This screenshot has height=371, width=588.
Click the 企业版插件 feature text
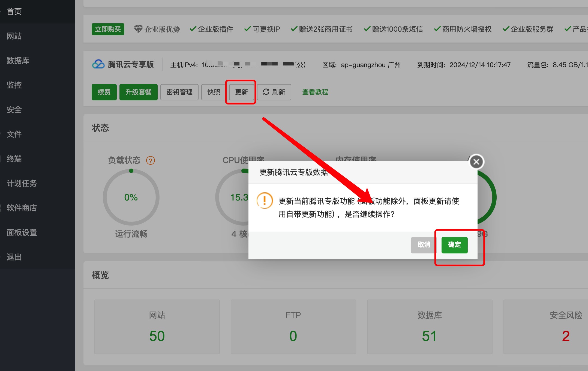tap(215, 29)
